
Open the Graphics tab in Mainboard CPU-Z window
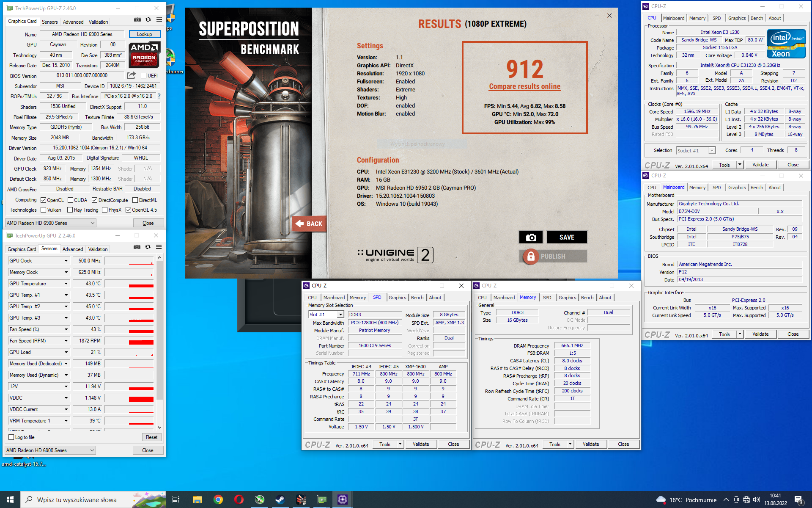tap(737, 188)
